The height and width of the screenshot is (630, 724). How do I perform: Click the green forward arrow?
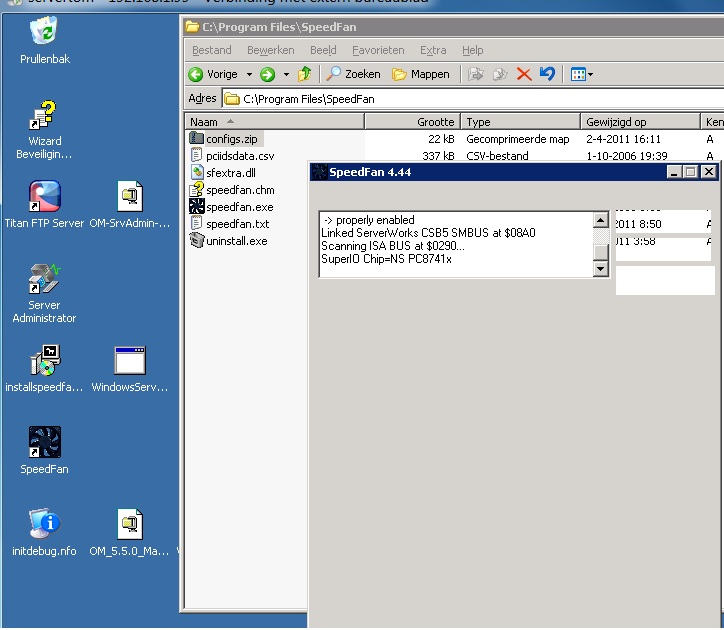click(x=267, y=74)
